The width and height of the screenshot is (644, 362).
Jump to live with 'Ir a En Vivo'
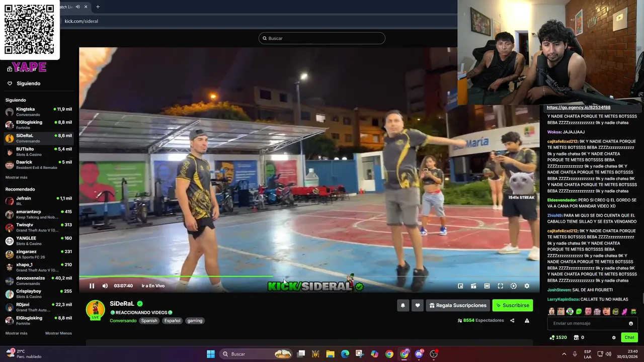[x=153, y=286]
